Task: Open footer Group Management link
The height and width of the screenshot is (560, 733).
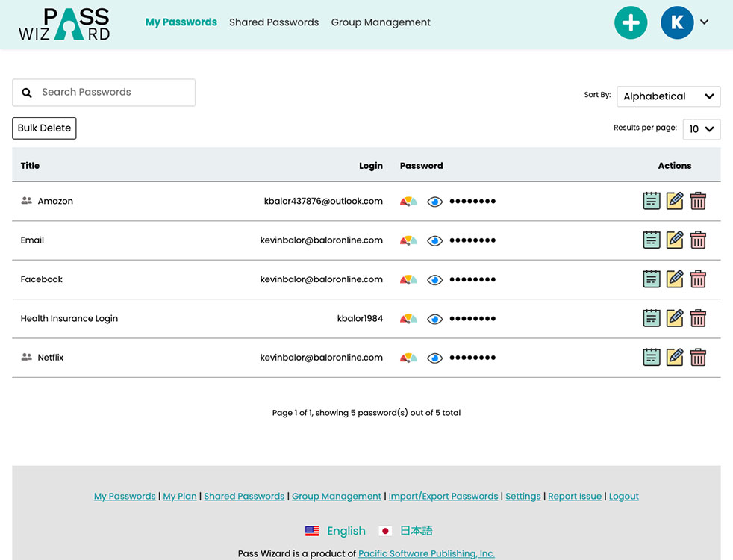Action: pos(337,496)
